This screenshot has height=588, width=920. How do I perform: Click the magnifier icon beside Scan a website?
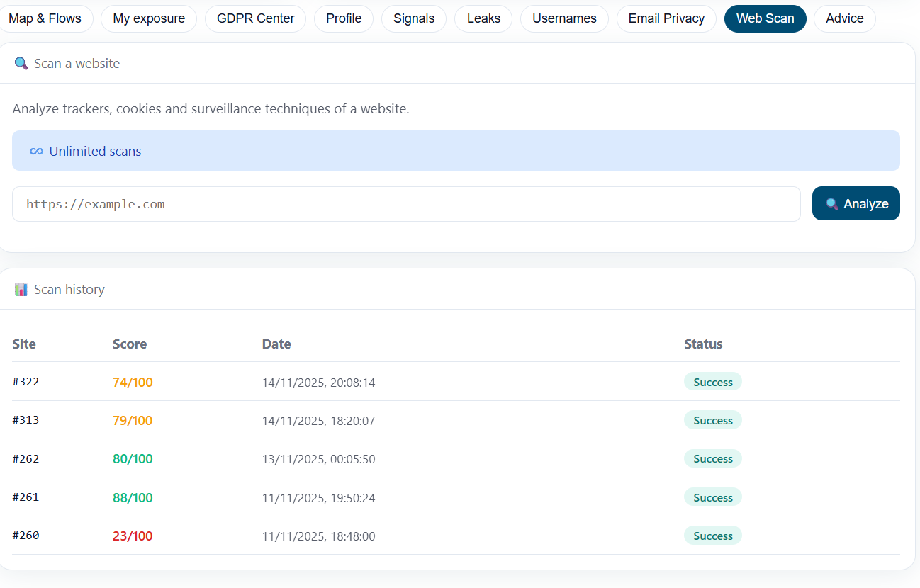[21, 64]
